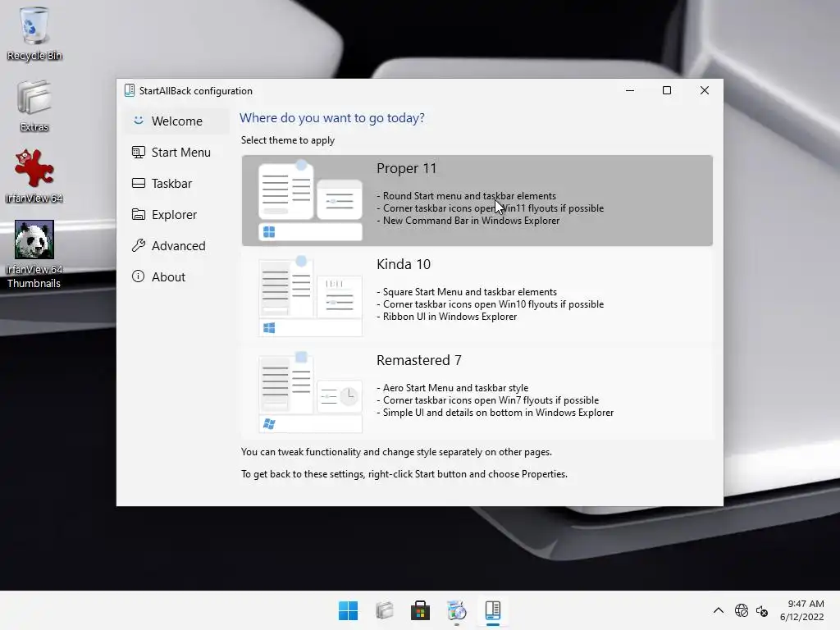
Task: Go to the Taskbar settings page
Action: click(176, 183)
